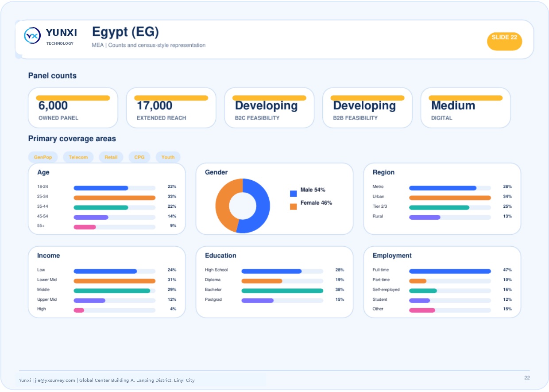Viewport: 549px width, 392px height.
Task: Click the Other employment bar
Action: coord(450,310)
